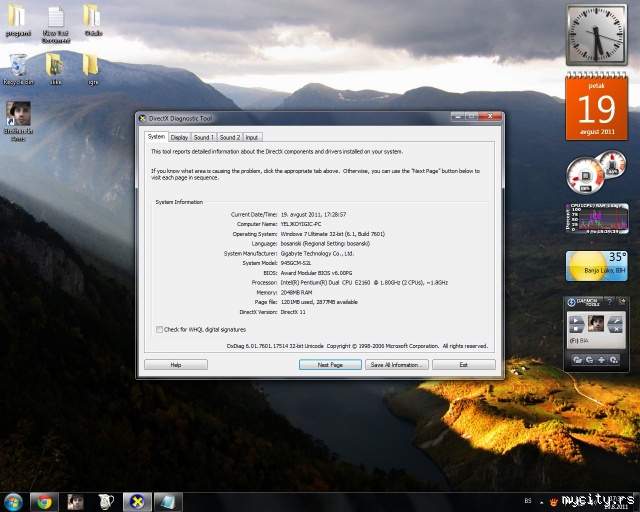The height and width of the screenshot is (512, 640).
Task: Click the Exit button
Action: [464, 365]
